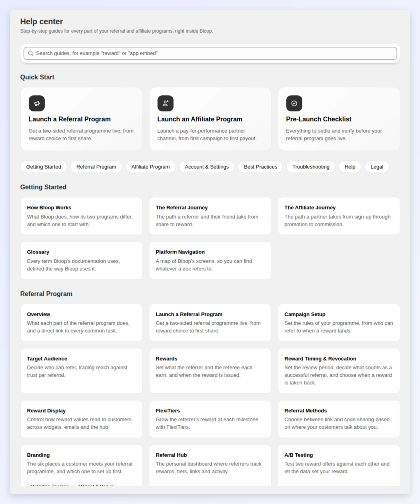Click the checkmark icon for Pre-Launch Checklist
The width and height of the screenshot is (420, 504).
pos(294,103)
